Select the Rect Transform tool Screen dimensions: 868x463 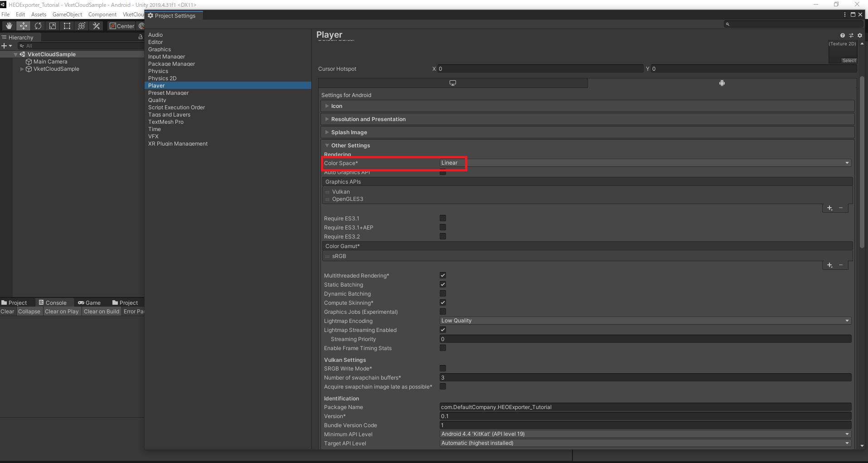(x=67, y=26)
